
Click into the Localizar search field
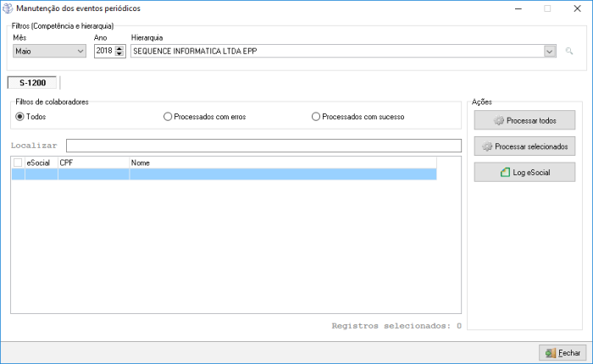pyautogui.click(x=263, y=146)
